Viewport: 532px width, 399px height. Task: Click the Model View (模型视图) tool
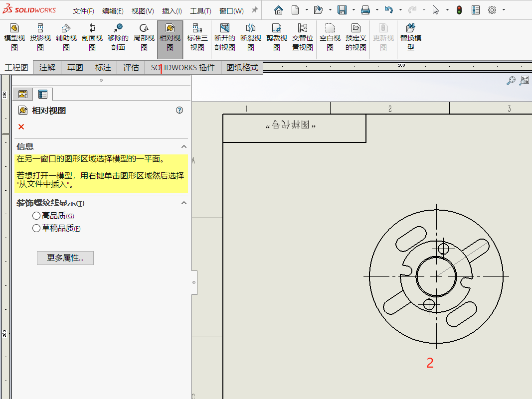pos(14,37)
